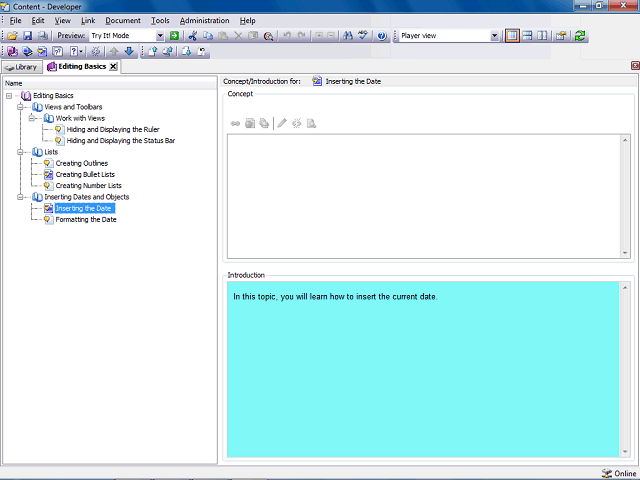
Task: Click the purple Link Module icon
Action: 12,51
